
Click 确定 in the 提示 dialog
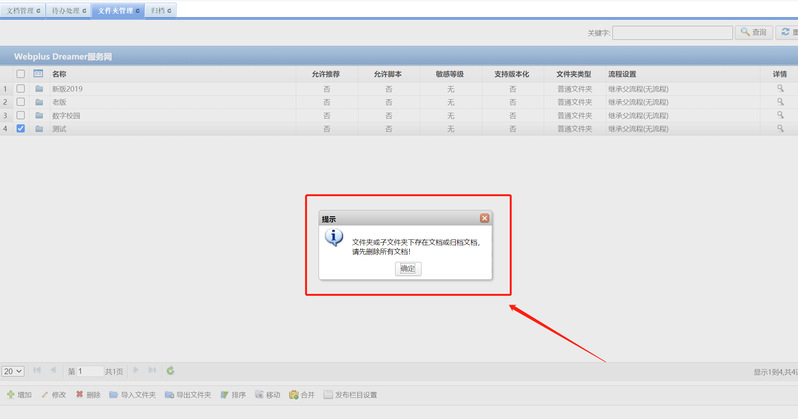(x=408, y=269)
